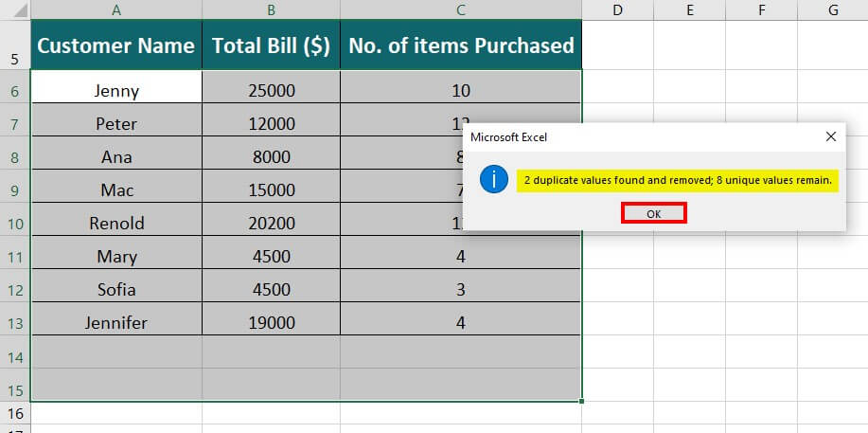
Task: Click the cell containing Mac
Action: pyautogui.click(x=116, y=187)
